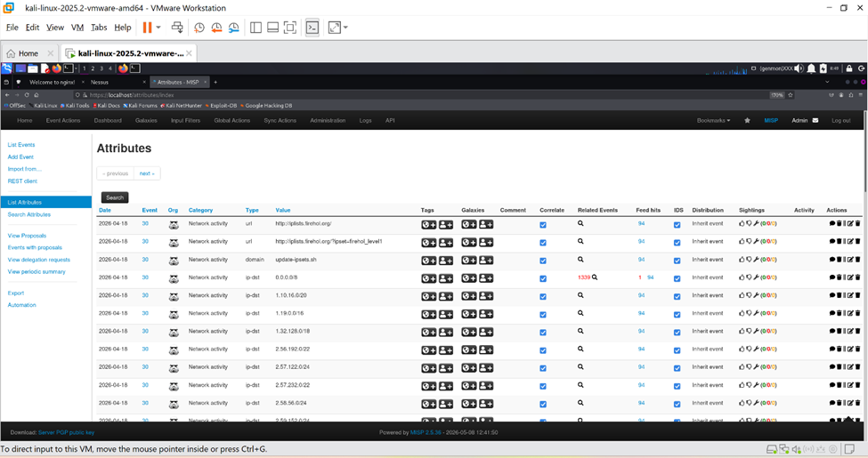
Task: Click Log out in navbar
Action: (841, 121)
